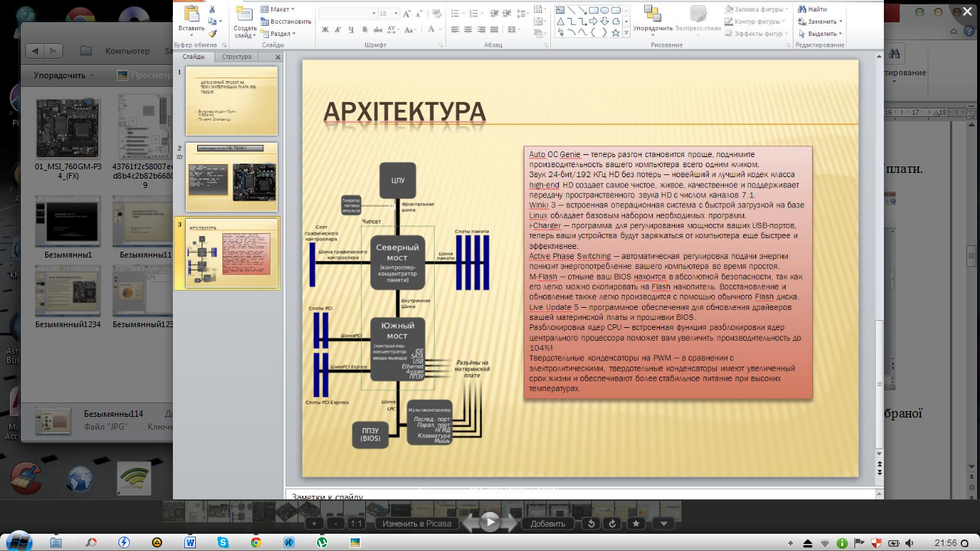The image size is (980, 551).
Task: Open the Word icon on the taskbar
Action: pos(190,542)
